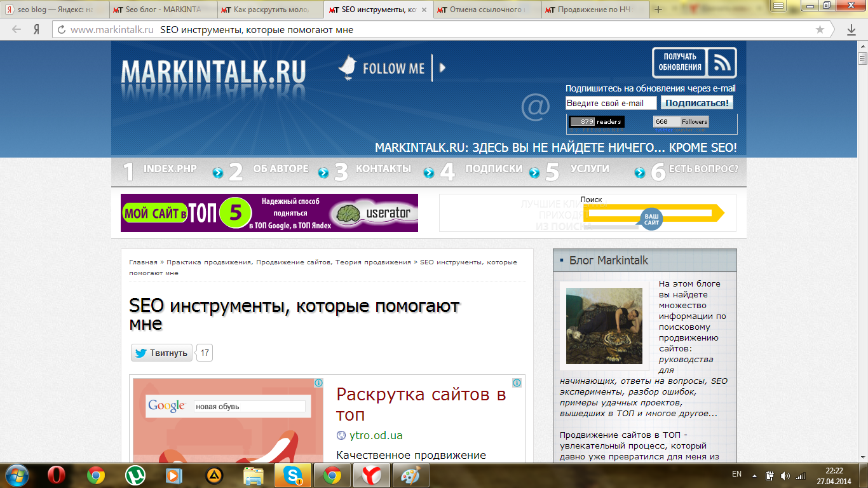
Task: Open uTorrent from the taskbar
Action: coord(134,475)
